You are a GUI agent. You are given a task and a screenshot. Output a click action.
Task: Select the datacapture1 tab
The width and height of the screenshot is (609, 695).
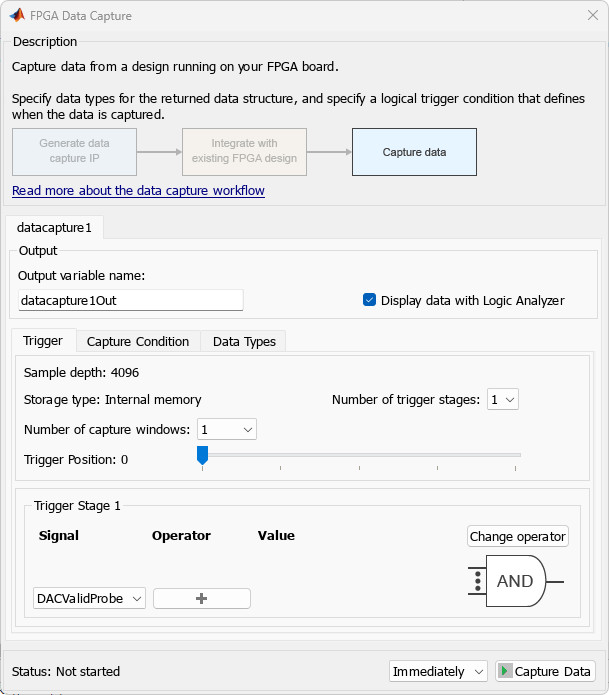click(55, 228)
